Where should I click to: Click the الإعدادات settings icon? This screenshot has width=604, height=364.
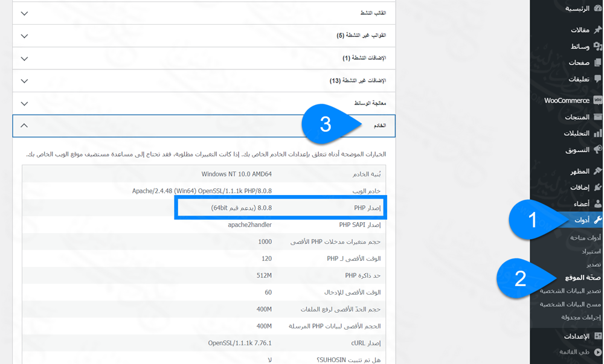[x=597, y=336]
